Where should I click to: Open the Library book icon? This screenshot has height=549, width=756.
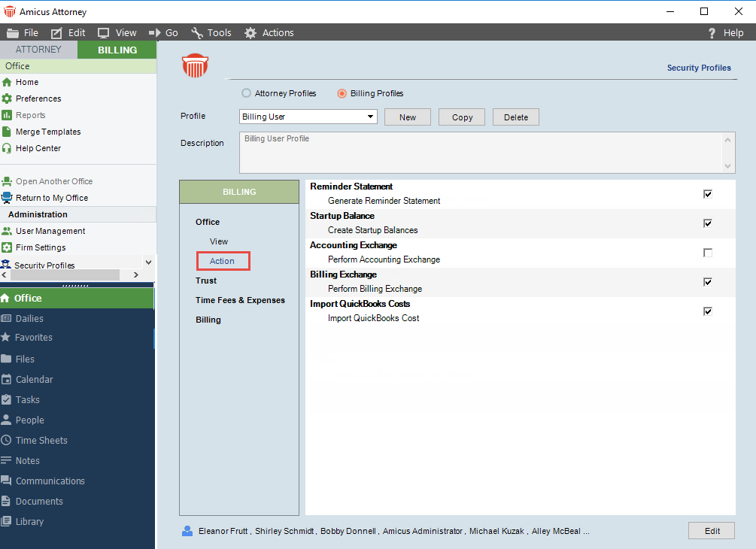(7, 522)
